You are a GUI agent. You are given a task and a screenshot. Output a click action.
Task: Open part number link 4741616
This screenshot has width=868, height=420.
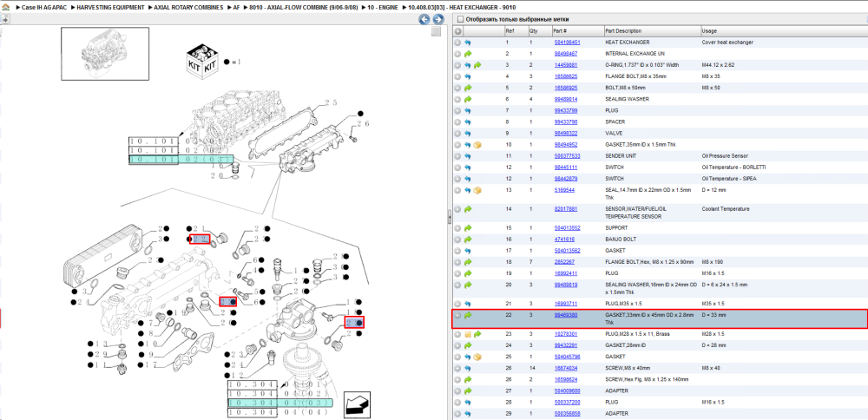point(564,240)
